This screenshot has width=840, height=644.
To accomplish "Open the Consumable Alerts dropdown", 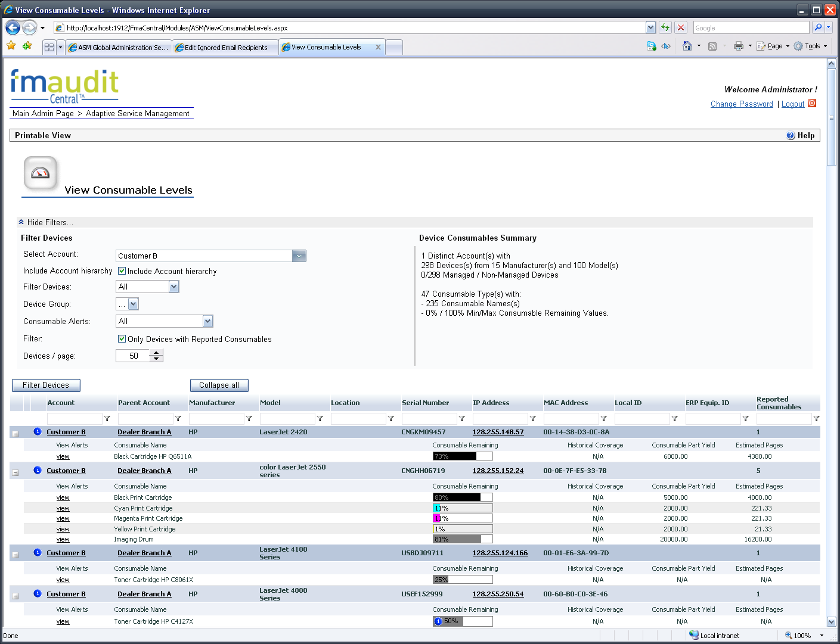I will 207,321.
